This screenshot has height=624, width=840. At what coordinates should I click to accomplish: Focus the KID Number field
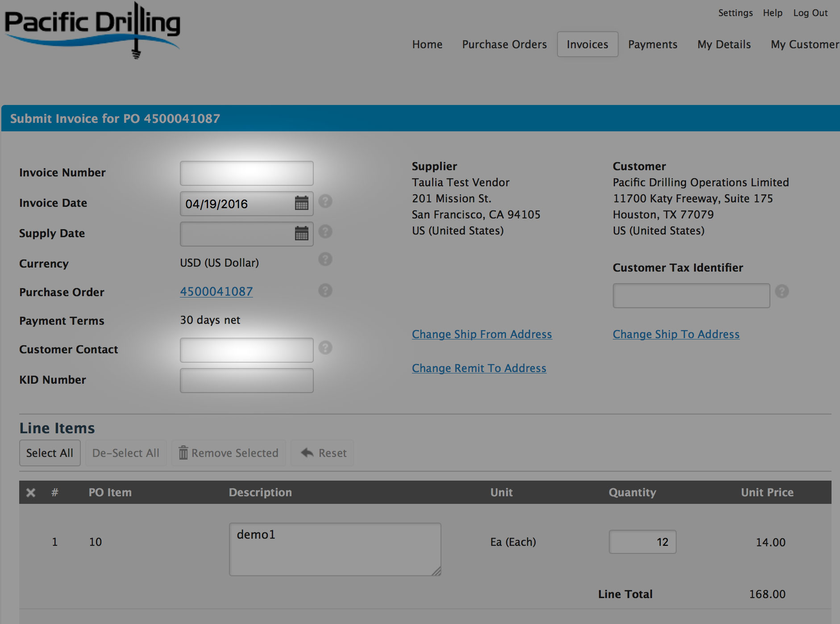pyautogui.click(x=247, y=381)
